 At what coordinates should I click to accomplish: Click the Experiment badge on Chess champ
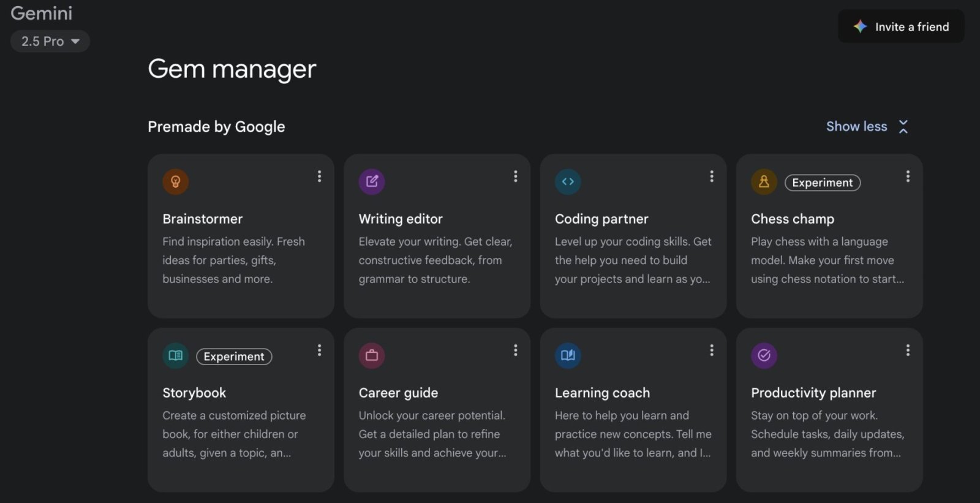pyautogui.click(x=823, y=183)
